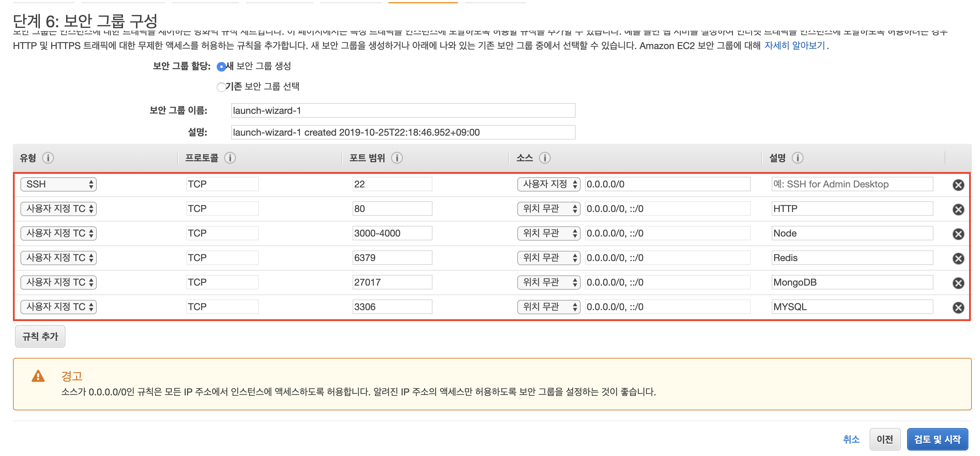The width and height of the screenshot is (980, 456).
Task: Delete the HTTP port 80 rule
Action: pos(958,209)
